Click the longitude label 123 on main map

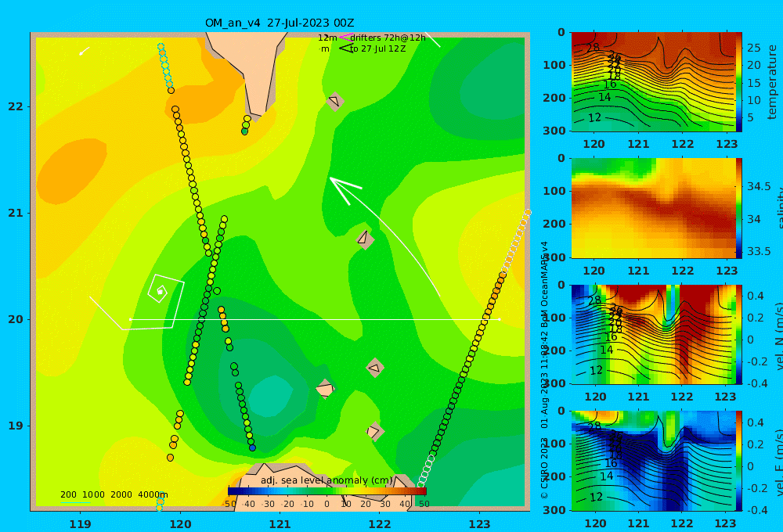[480, 524]
